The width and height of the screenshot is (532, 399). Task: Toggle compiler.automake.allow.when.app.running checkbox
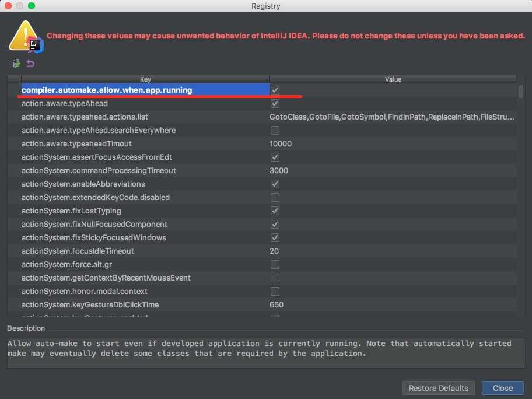[275, 90]
